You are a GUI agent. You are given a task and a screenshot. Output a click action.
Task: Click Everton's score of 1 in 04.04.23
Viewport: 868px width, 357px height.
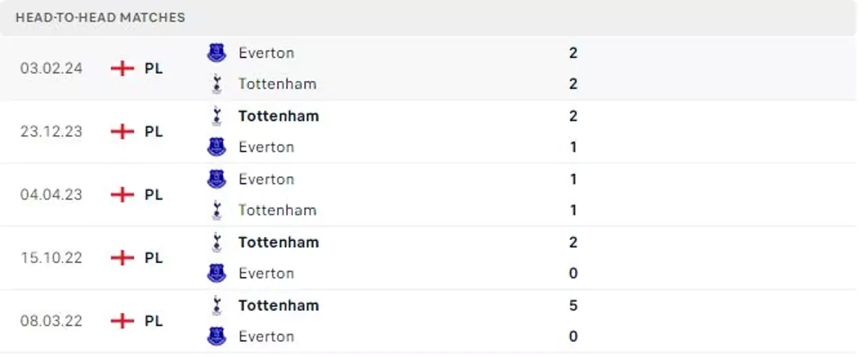(573, 179)
